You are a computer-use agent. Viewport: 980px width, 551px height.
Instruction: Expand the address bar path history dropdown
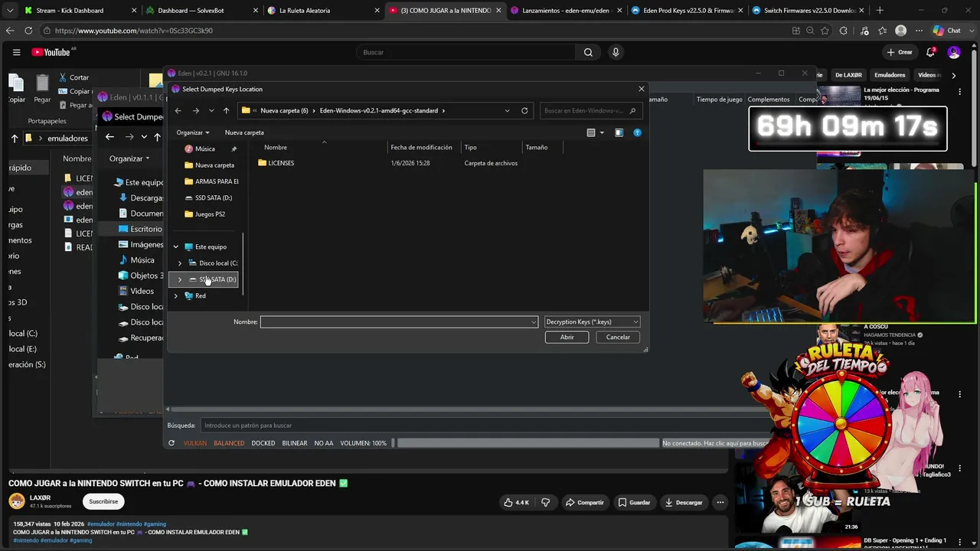pos(507,111)
